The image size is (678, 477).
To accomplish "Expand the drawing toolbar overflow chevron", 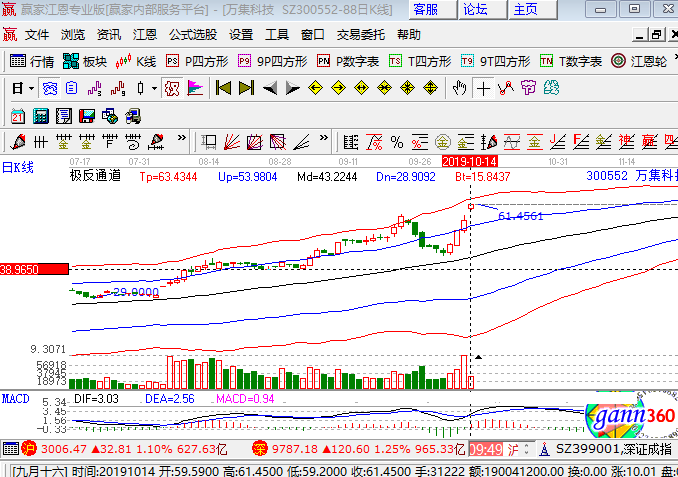I will pyautogui.click(x=182, y=138).
